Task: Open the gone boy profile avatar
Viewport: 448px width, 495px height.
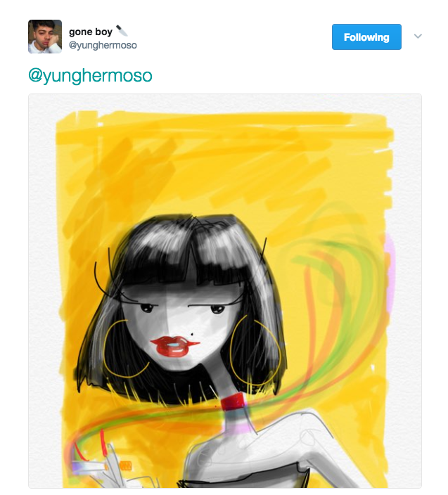Action: pos(45,37)
